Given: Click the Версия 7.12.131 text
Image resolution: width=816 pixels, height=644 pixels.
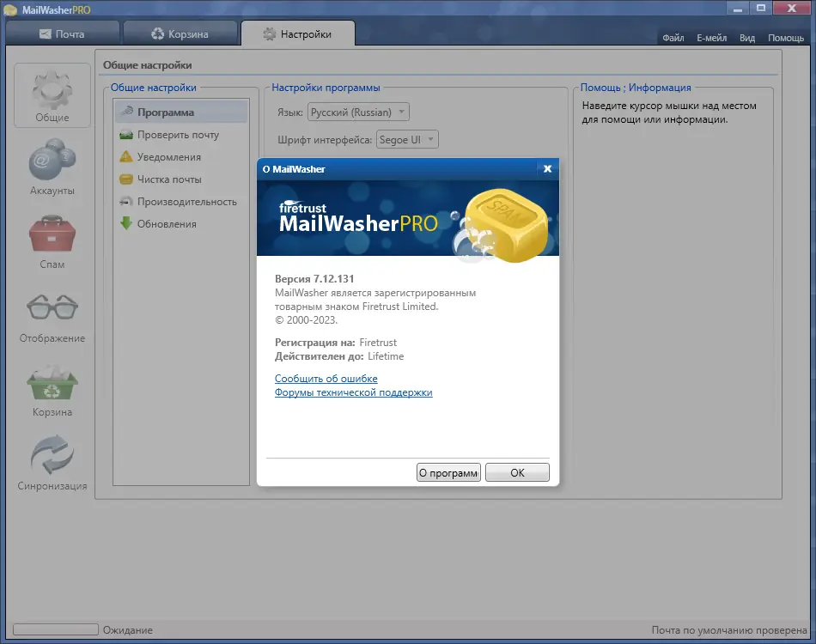Looking at the screenshot, I should (314, 279).
